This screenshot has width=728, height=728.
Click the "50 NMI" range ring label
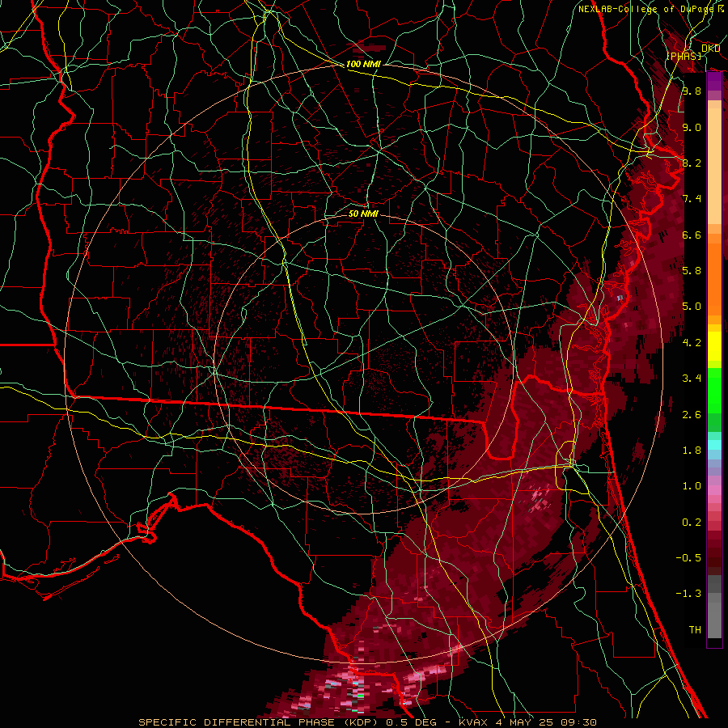[363, 214]
